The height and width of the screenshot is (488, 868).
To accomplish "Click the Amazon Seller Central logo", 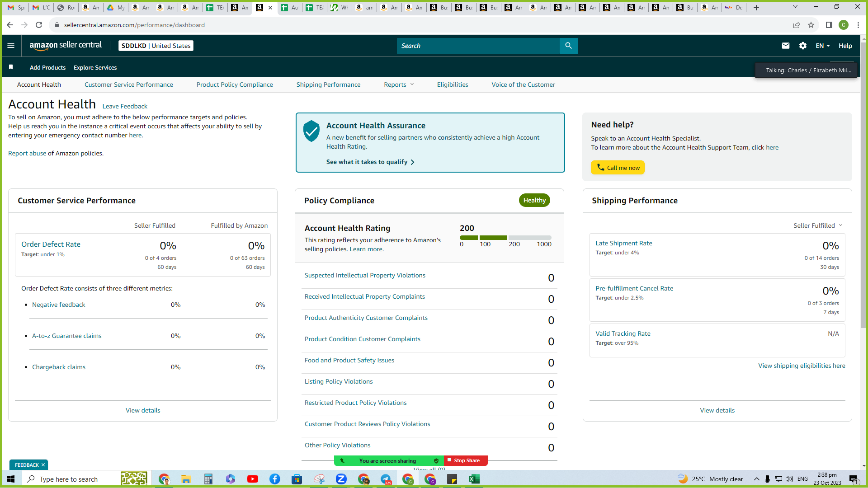I will [x=66, y=45].
